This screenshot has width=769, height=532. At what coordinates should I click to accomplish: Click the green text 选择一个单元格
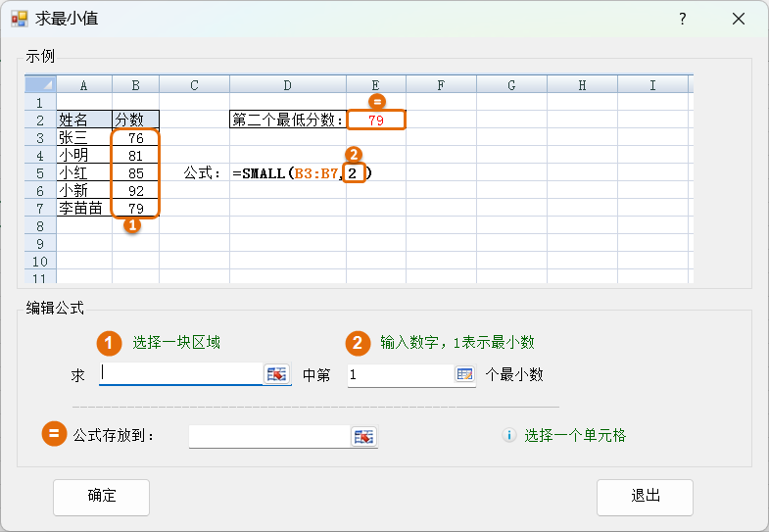click(x=575, y=435)
